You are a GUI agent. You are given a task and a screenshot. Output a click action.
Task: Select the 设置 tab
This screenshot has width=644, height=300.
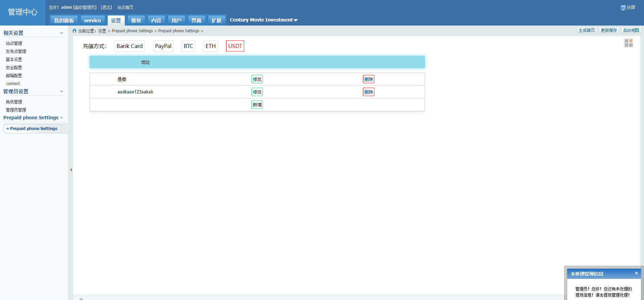(x=116, y=20)
